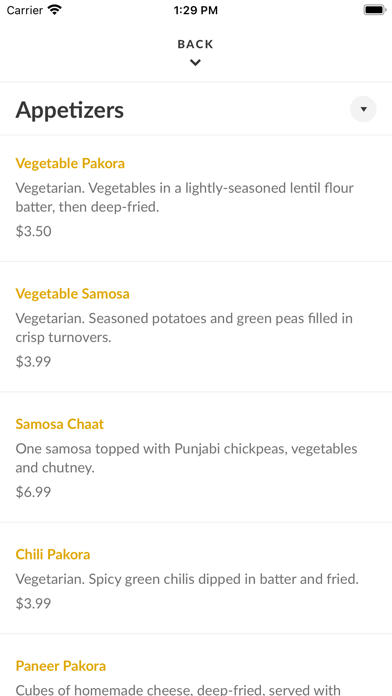Tap the $3.99 price under Vegetable Samosa
392x696 pixels.
(x=33, y=362)
